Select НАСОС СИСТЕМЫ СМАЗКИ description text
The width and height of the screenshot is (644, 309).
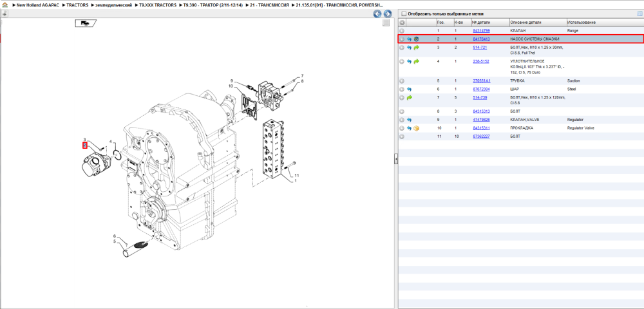[534, 39]
